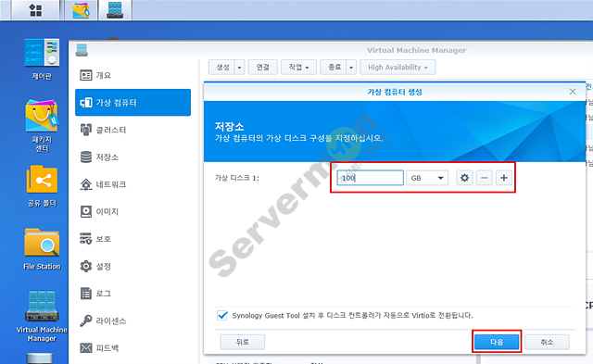Viewport: 593px width, 364px height.
Task: Open 저장소 section in the sidebar
Action: [x=132, y=157]
